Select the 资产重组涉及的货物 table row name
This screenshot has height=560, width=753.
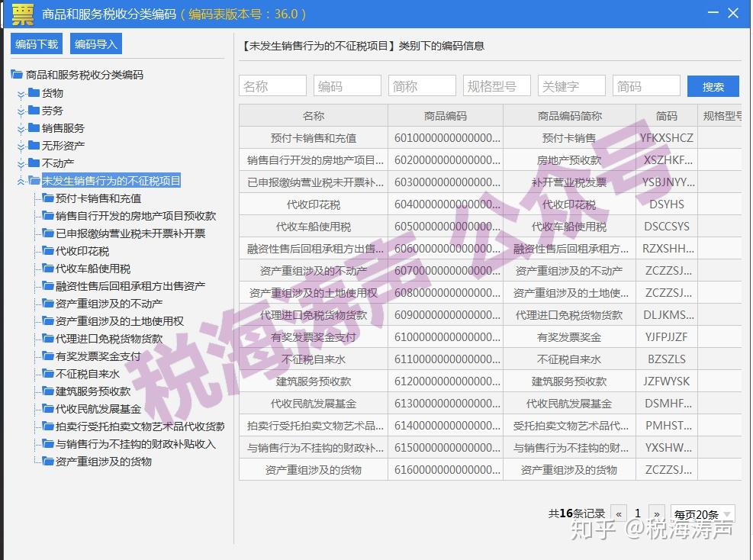[x=314, y=470]
